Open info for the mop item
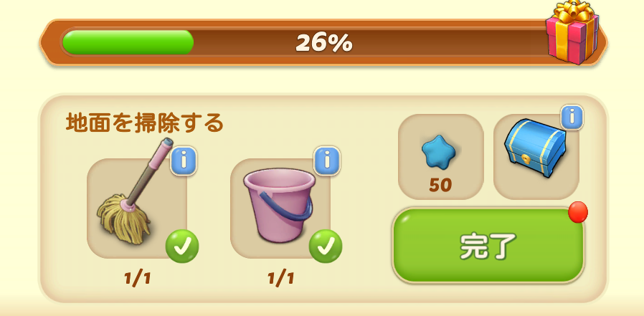Screen dimensions: 644x316 click(x=184, y=161)
